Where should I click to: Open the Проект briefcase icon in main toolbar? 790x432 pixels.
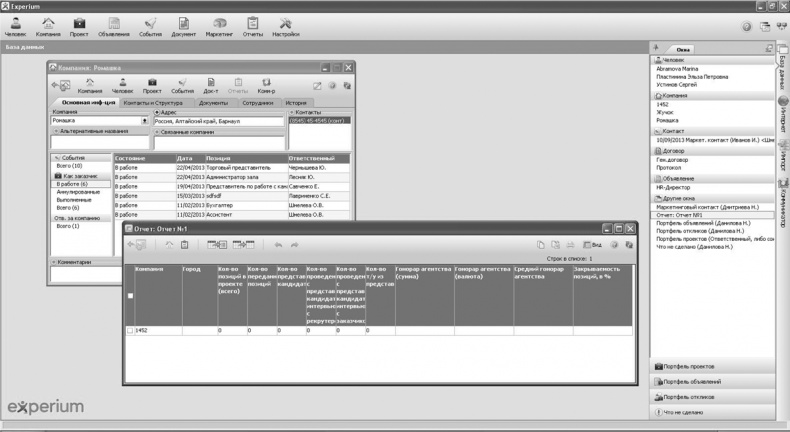point(79,25)
